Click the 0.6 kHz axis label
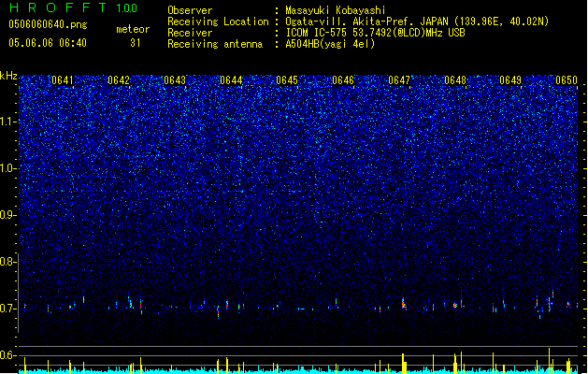Viewport: 588px width, 374px height. [x=8, y=355]
